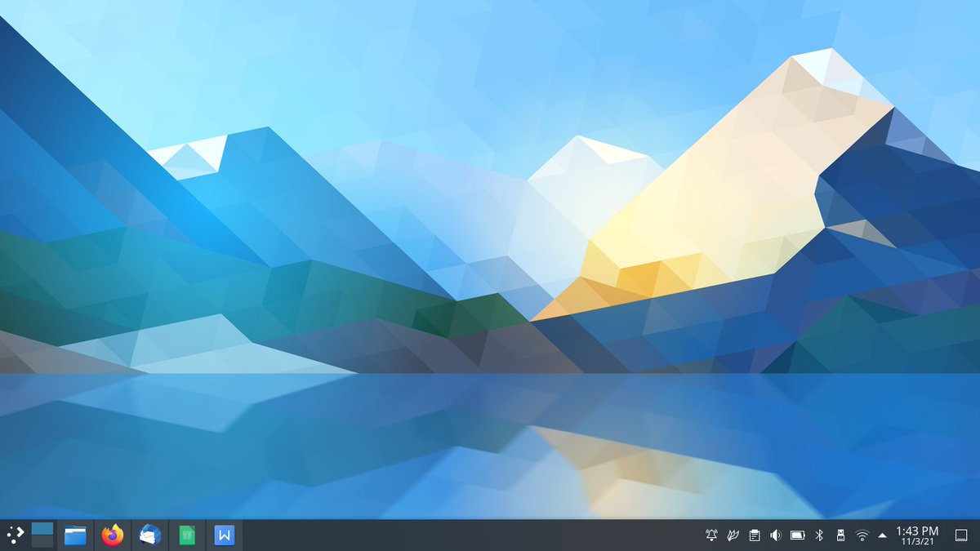Open the battery and power tray icon

click(798, 535)
